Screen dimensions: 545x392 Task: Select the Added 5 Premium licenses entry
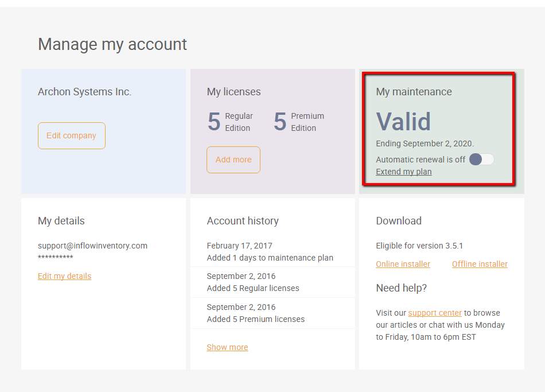click(x=273, y=313)
